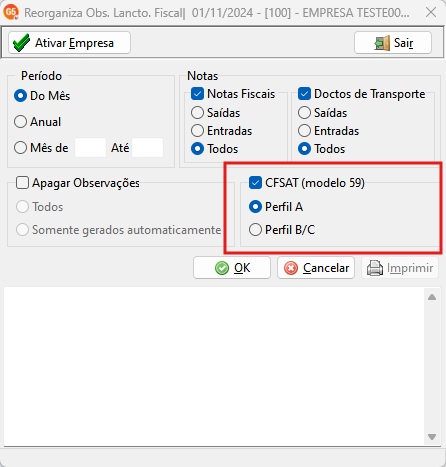Click the Até end month field
Screen dimensions: 446x467
coord(147,148)
